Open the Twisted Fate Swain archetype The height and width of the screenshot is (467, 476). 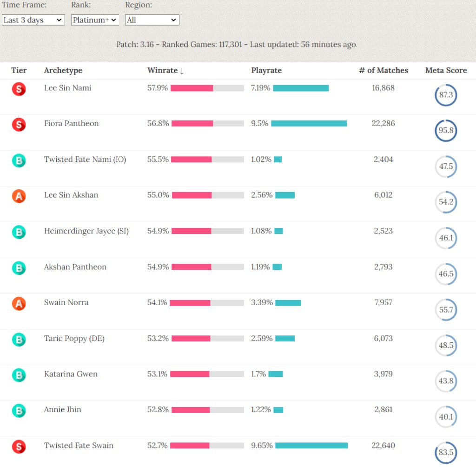[x=79, y=446]
